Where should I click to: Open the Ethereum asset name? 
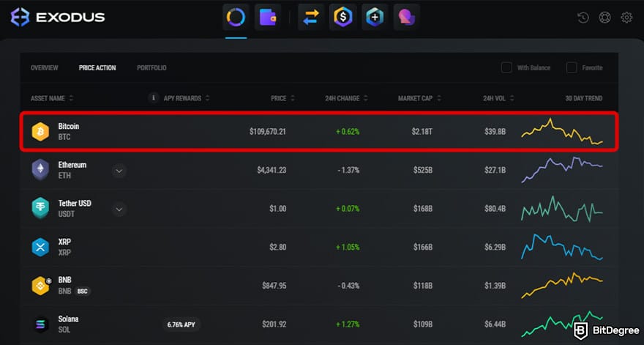coord(72,165)
